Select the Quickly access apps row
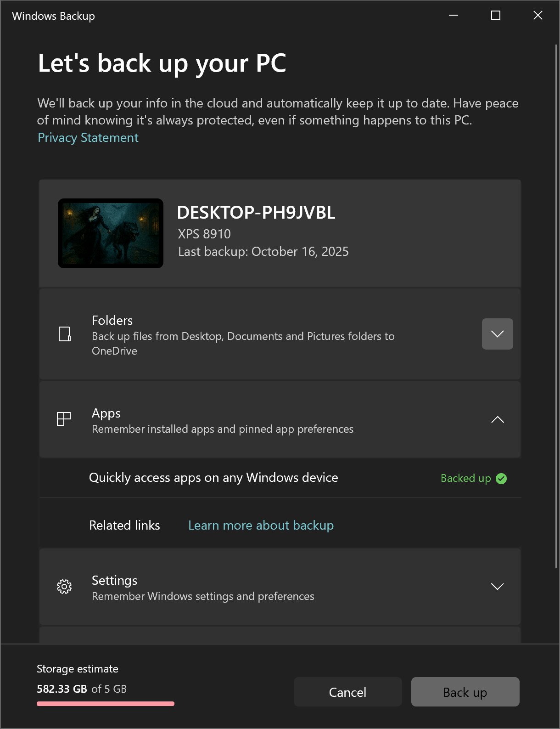The width and height of the screenshot is (560, 729). click(x=213, y=478)
